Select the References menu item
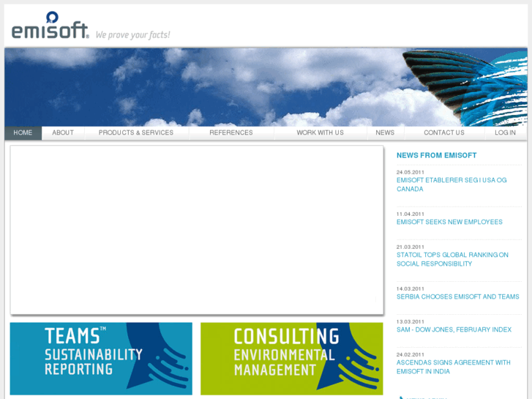 point(231,133)
